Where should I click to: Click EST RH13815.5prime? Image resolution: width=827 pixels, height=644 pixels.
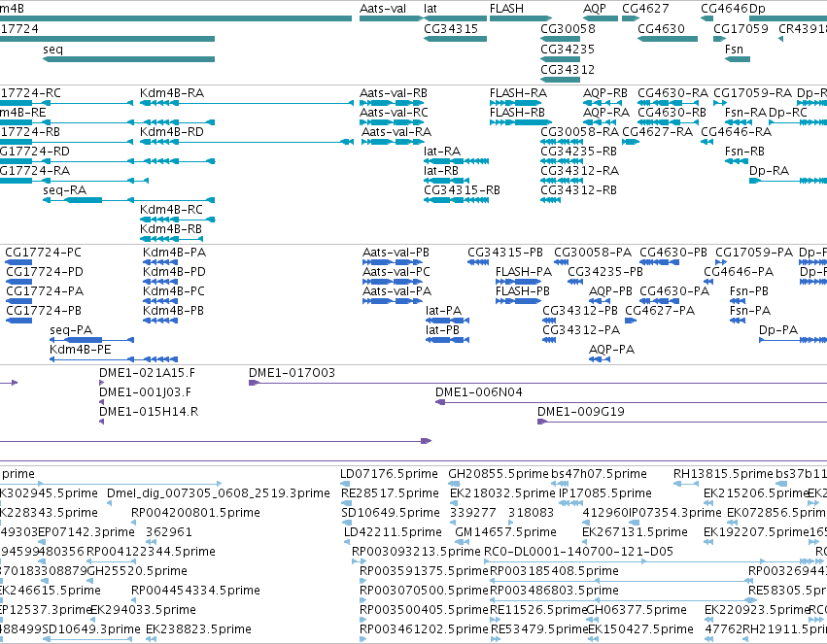click(x=723, y=474)
